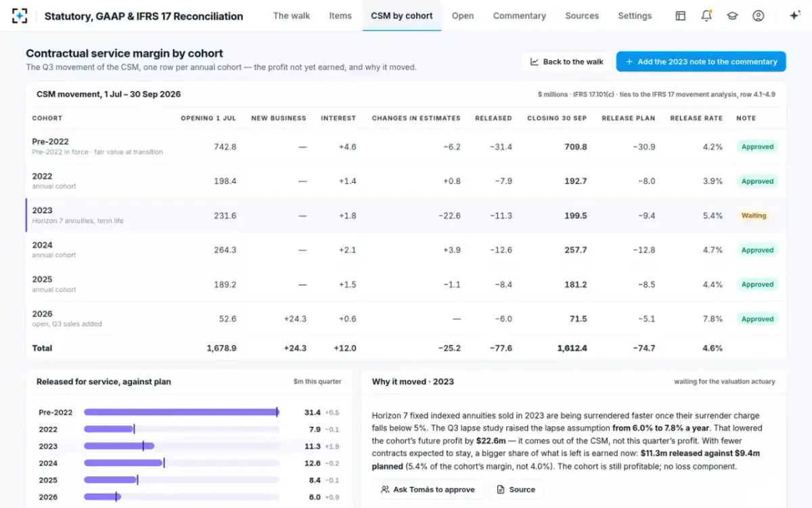Open the Source button for the 2023 note
The image size is (812, 508).
pos(516,489)
